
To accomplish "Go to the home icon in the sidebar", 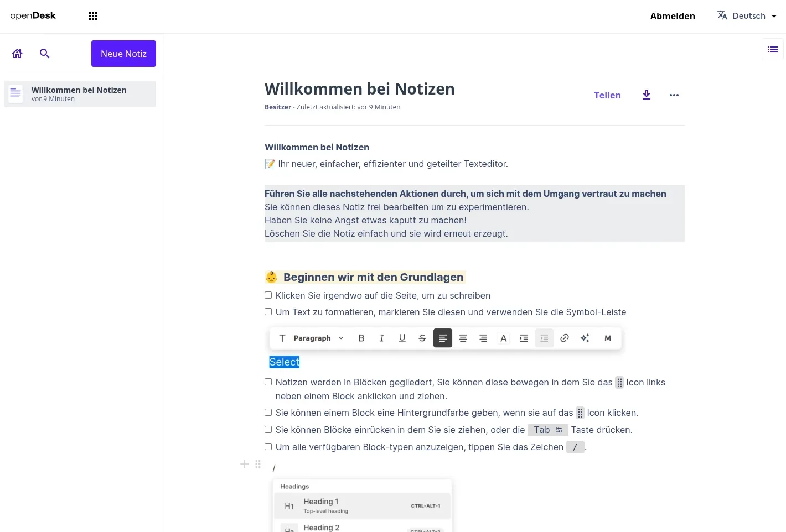I will pyautogui.click(x=17, y=53).
